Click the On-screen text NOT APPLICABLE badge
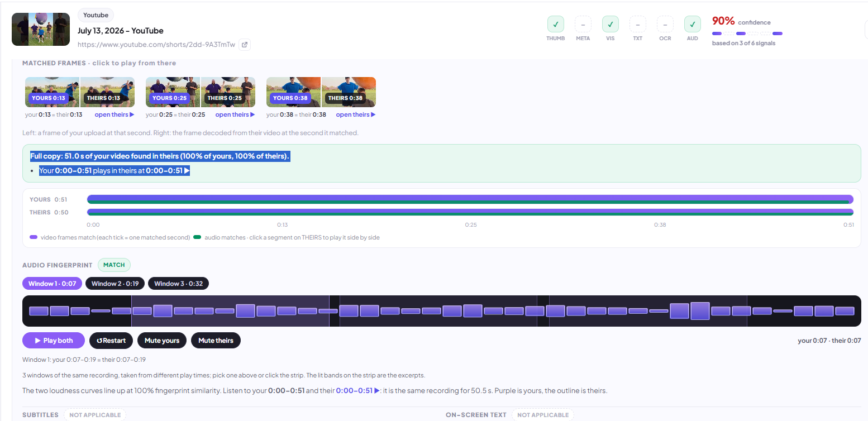This screenshot has height=421, width=868. (543, 415)
